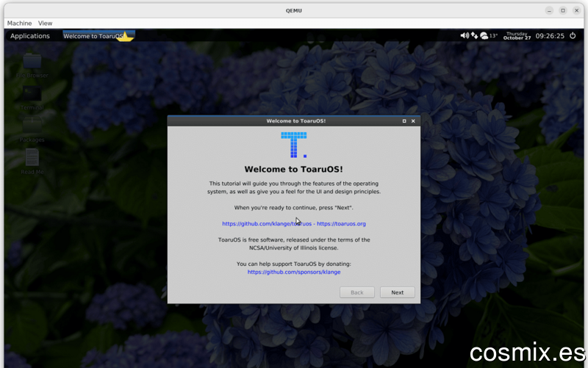The height and width of the screenshot is (368, 588).
Task: Close the Welcome to ToaruOS dialog
Action: click(413, 121)
